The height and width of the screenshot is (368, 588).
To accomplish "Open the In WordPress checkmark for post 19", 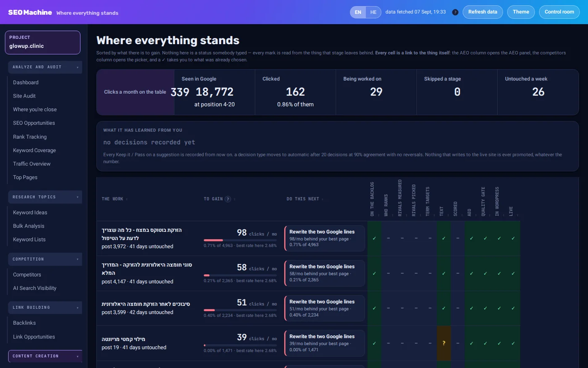I will [499, 343].
